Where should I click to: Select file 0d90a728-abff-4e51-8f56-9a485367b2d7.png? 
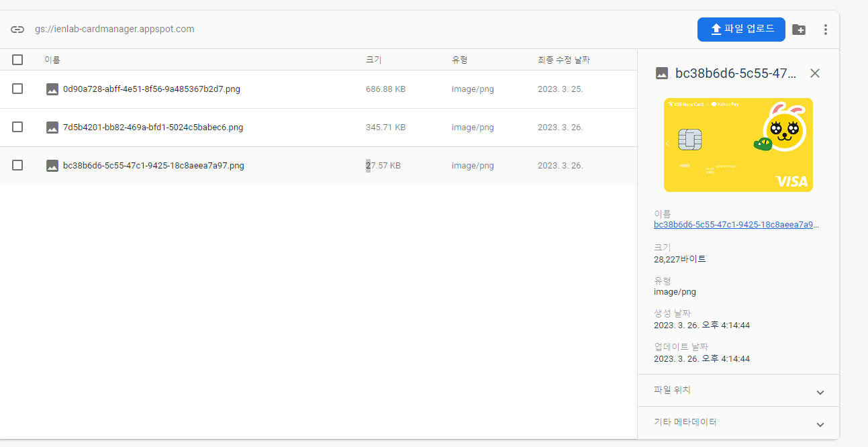point(152,89)
